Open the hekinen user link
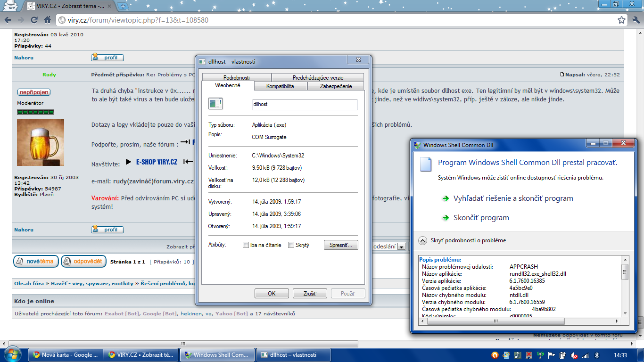Viewport: 644px width, 362px height. point(191,313)
